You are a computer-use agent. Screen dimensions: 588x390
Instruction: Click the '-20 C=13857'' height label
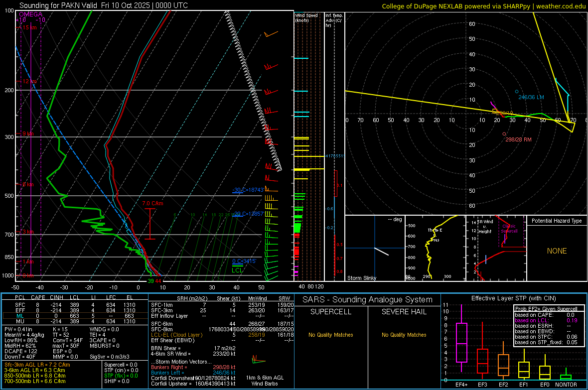(248, 214)
